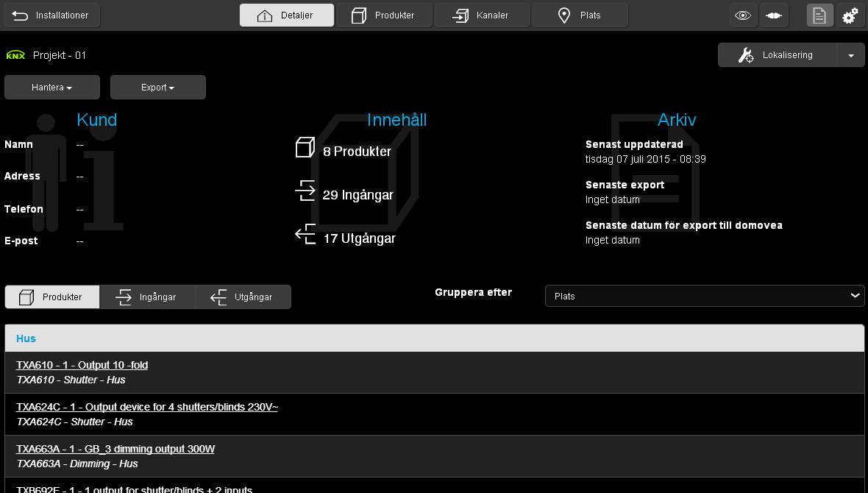The image size is (868, 493).
Task: Switch to the Produkter top tab
Action: click(384, 15)
